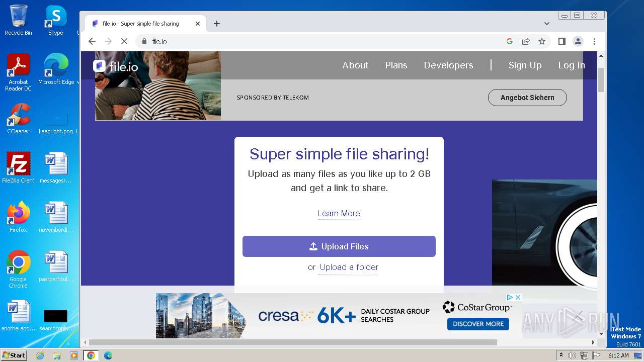Click the Upload Files button
Screen dimensions: 644x362
[x=339, y=246]
